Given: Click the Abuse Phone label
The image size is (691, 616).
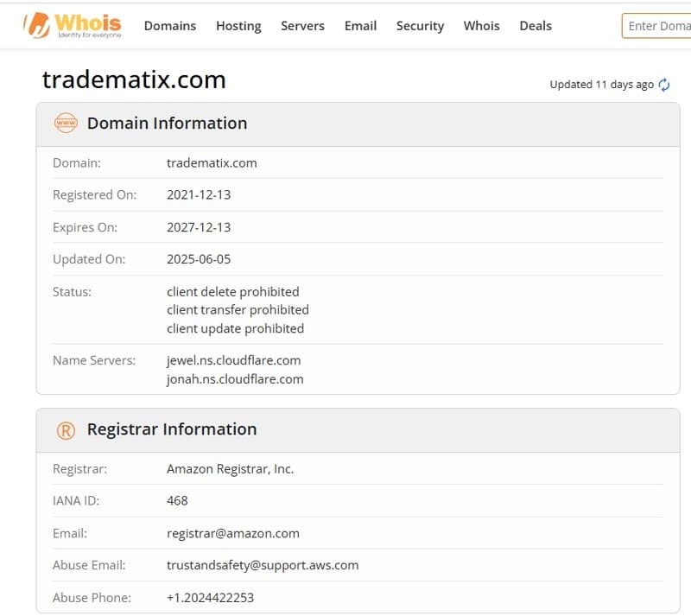Looking at the screenshot, I should click(x=92, y=598).
